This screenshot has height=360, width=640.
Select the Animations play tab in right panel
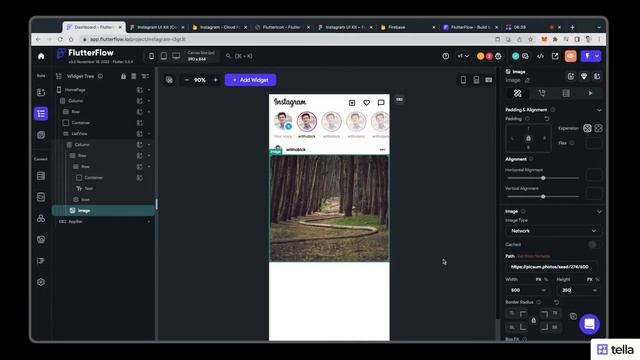[x=590, y=93]
